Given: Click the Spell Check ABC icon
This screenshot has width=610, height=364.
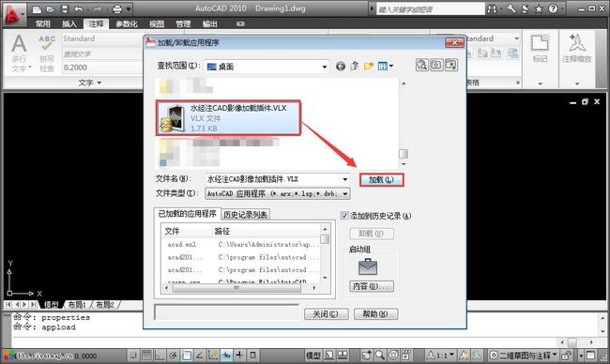Looking at the screenshot, I should pyautogui.click(x=47, y=43).
